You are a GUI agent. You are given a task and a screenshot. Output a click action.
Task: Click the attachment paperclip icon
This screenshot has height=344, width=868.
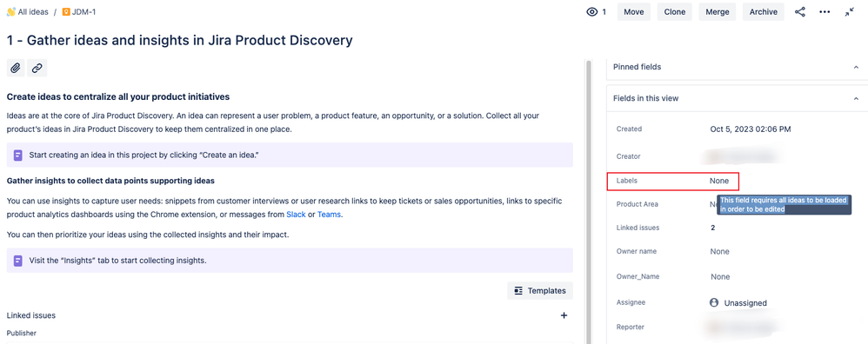pos(16,68)
